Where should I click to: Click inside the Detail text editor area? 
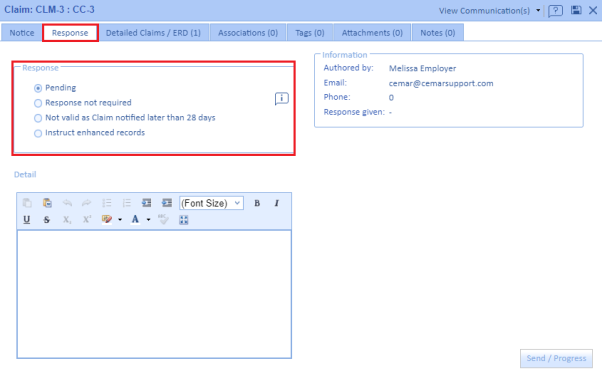click(154, 294)
